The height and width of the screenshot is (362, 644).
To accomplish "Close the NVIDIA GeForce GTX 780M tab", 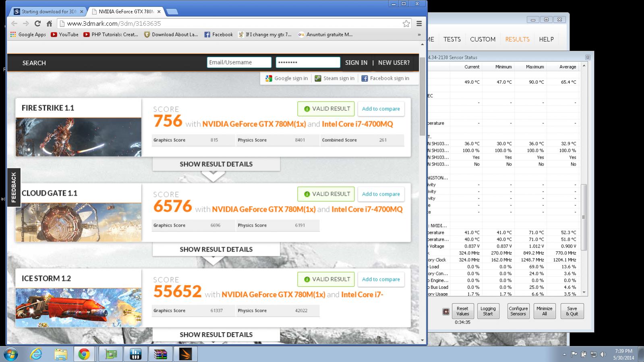I will [159, 12].
